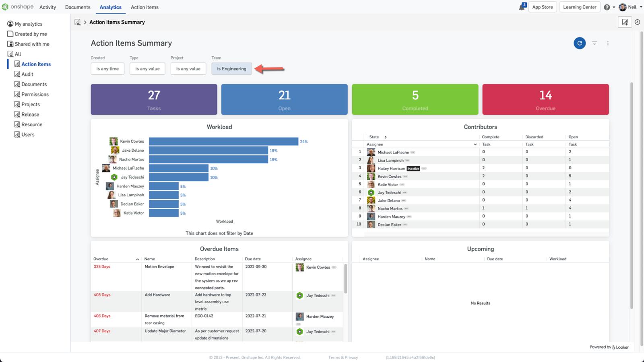Select Permissions in the sidebar
This screenshot has width=644, height=362.
pyautogui.click(x=35, y=95)
